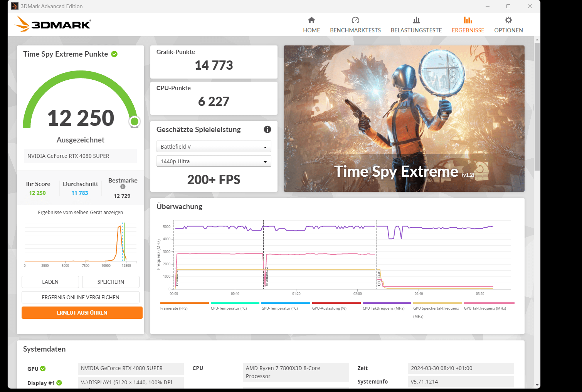The height and width of the screenshot is (392, 582).
Task: Click the orange ERNEUT AUSFÜHREN button
Action: (x=82, y=313)
